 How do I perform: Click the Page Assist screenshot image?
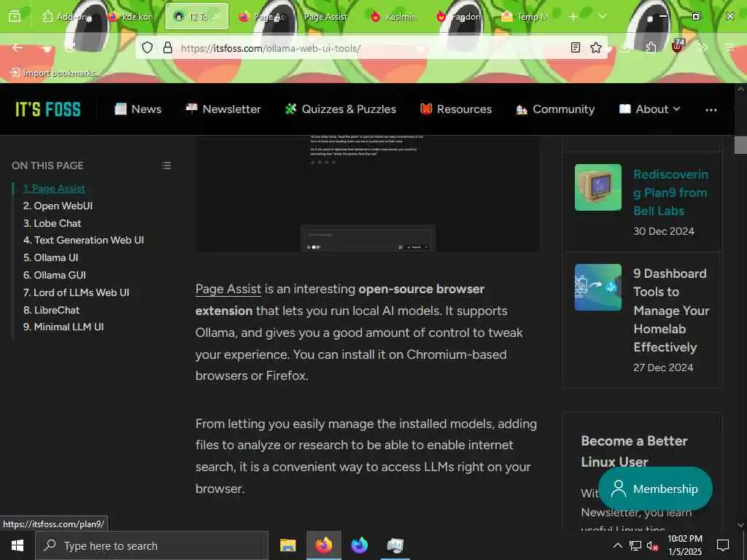[368, 194]
